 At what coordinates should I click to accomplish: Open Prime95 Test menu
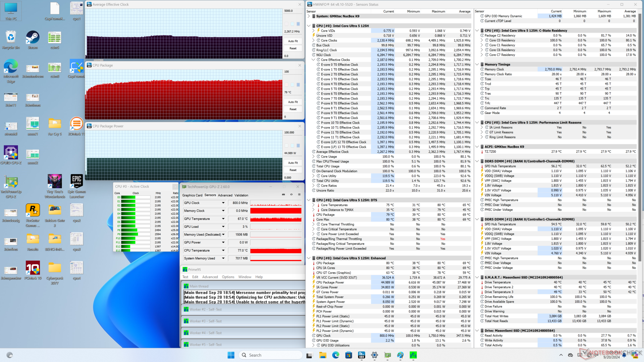point(185,277)
